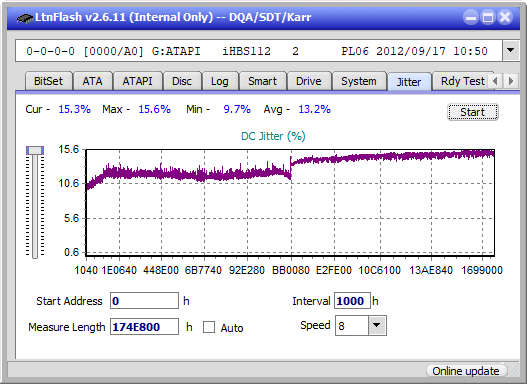Screen dimensions: 527x384
Task: Close the LtnFlash window
Action: [505, 17]
